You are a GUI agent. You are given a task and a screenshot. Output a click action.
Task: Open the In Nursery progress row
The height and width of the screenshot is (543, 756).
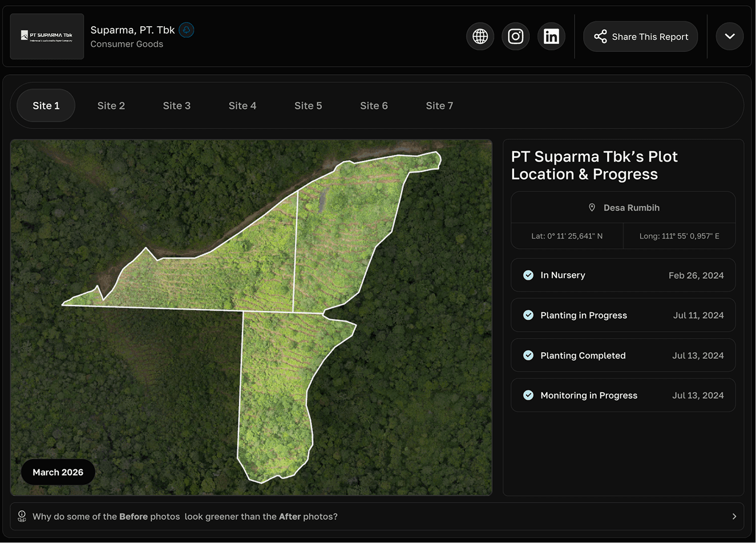pos(623,275)
